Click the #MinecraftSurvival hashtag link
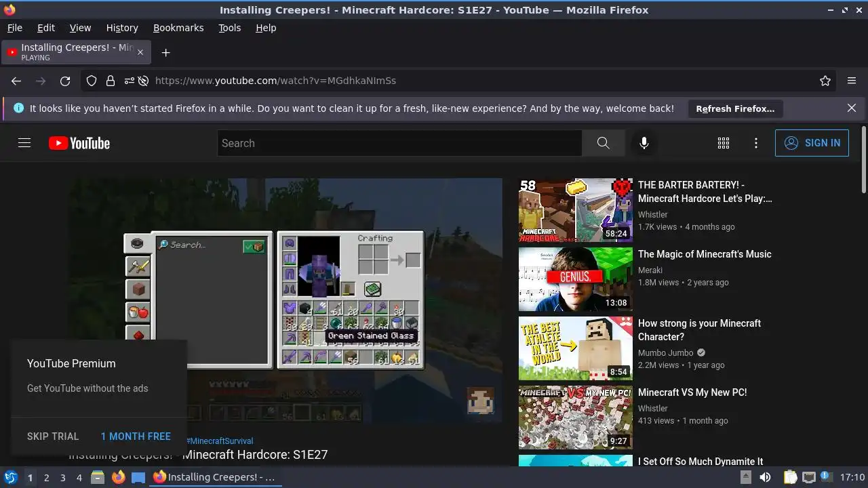 [220, 441]
